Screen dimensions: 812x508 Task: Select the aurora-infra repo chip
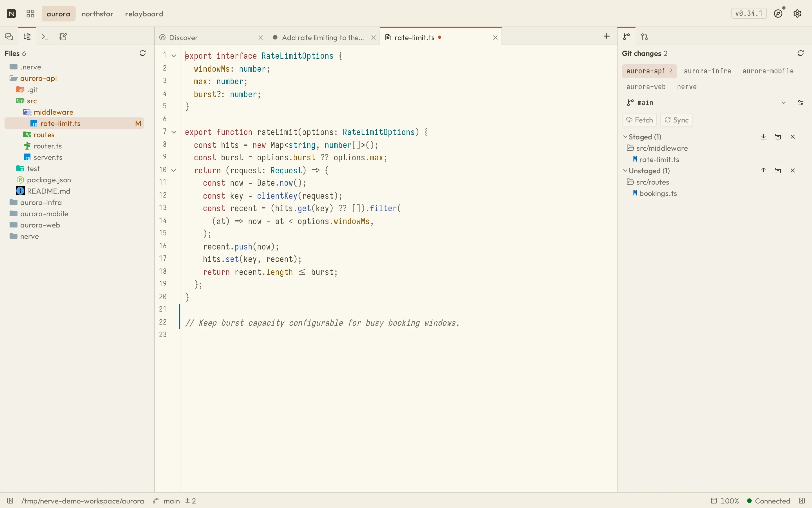[707, 71]
